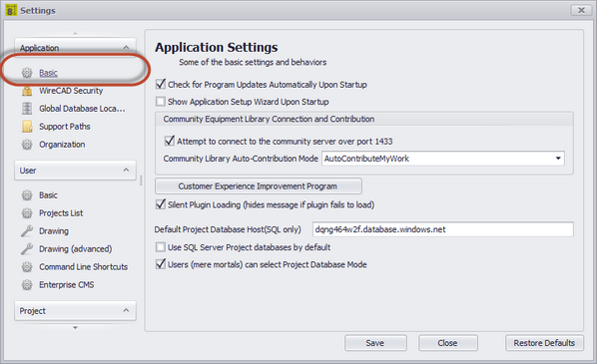Open the Basic application settings link
Viewport: 597px width, 364px height.
(48, 73)
